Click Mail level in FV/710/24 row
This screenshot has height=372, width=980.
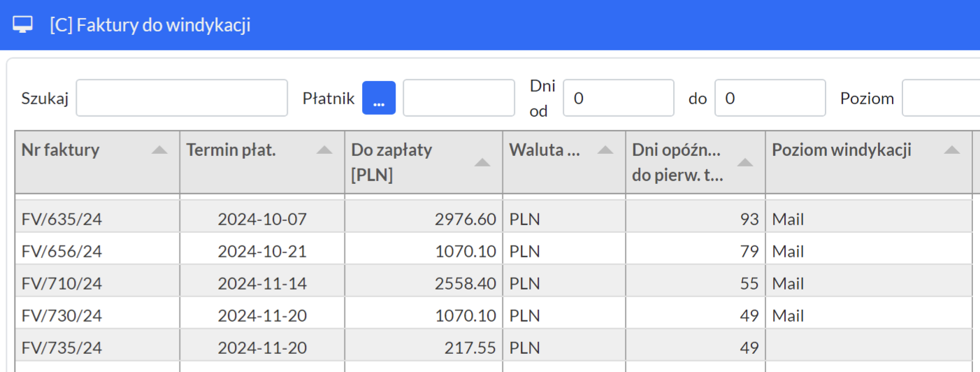click(x=788, y=284)
